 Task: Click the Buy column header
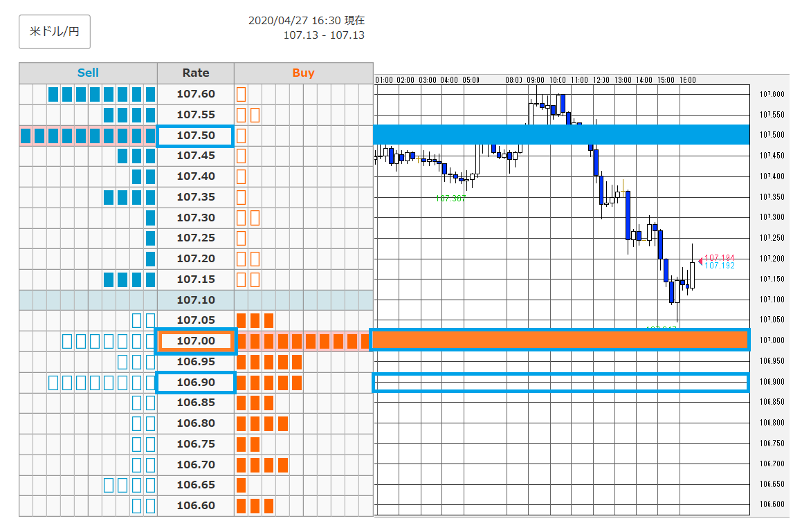coord(303,73)
